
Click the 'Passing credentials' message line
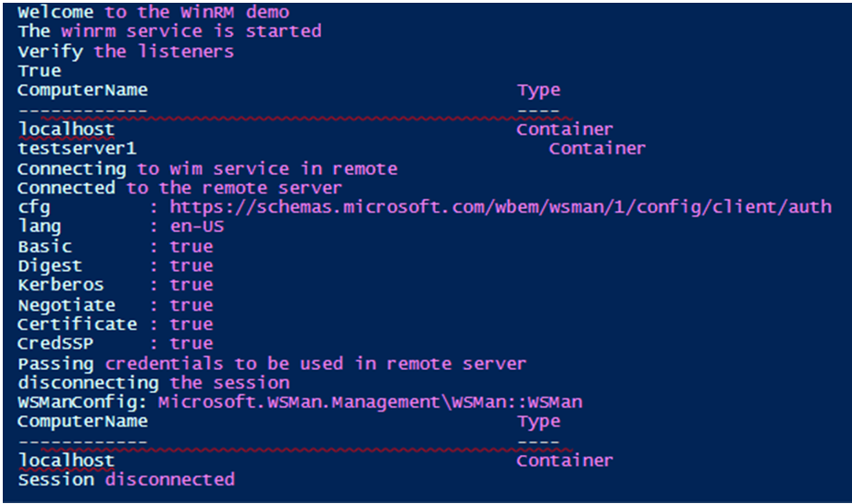[x=272, y=363]
